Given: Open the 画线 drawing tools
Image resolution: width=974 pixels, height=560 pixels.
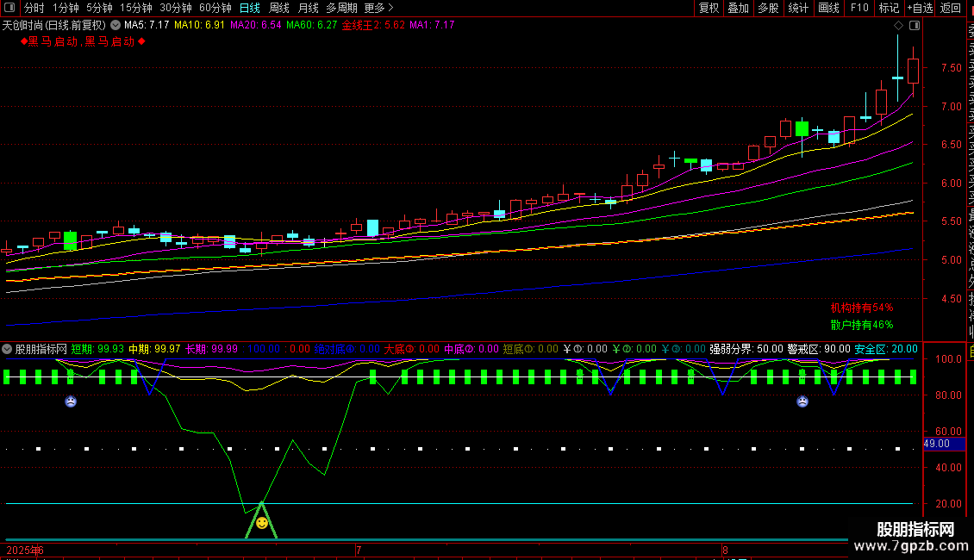Looking at the screenshot, I should tap(828, 8).
